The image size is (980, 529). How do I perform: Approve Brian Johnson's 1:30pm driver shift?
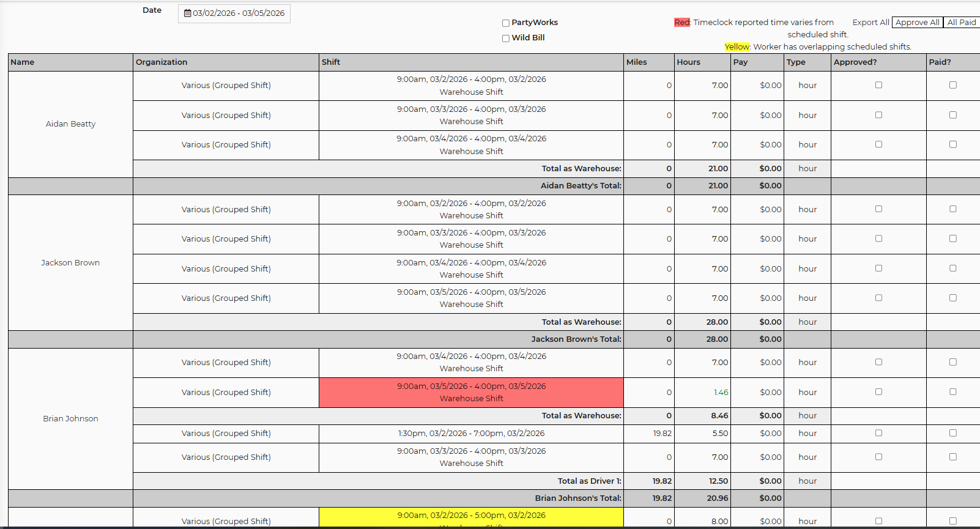click(x=878, y=433)
